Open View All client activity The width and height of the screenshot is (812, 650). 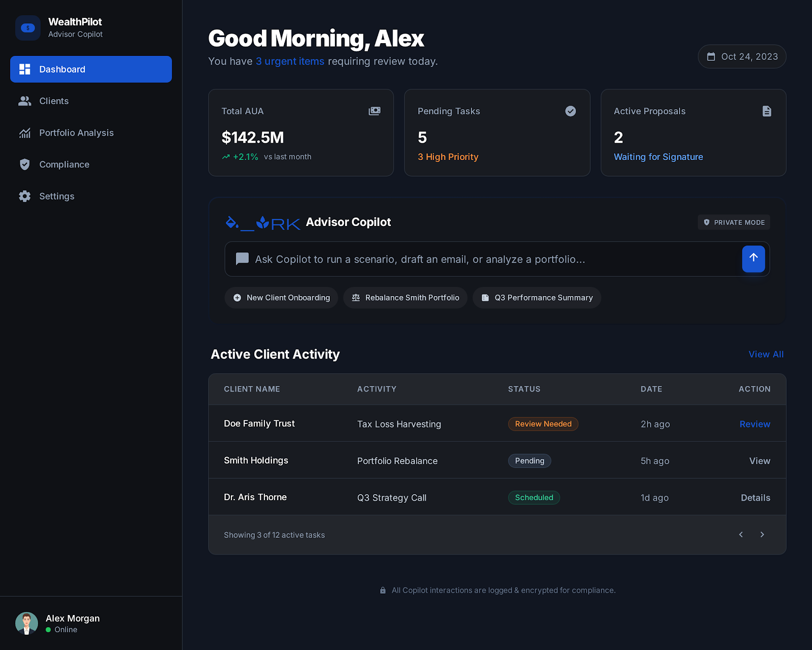tap(766, 354)
